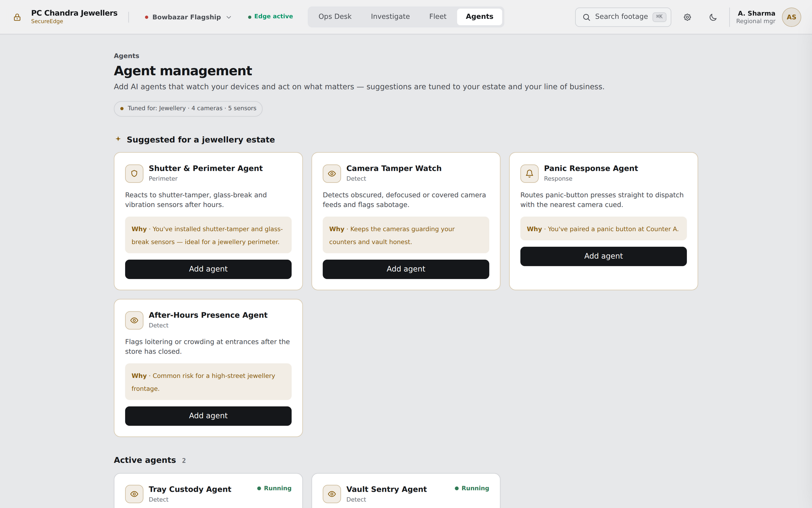
Task: Switch to the Investigate tab
Action: [390, 17]
